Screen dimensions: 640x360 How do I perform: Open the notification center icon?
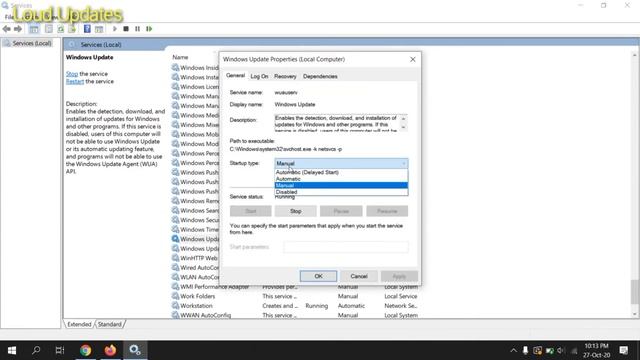(x=624, y=350)
